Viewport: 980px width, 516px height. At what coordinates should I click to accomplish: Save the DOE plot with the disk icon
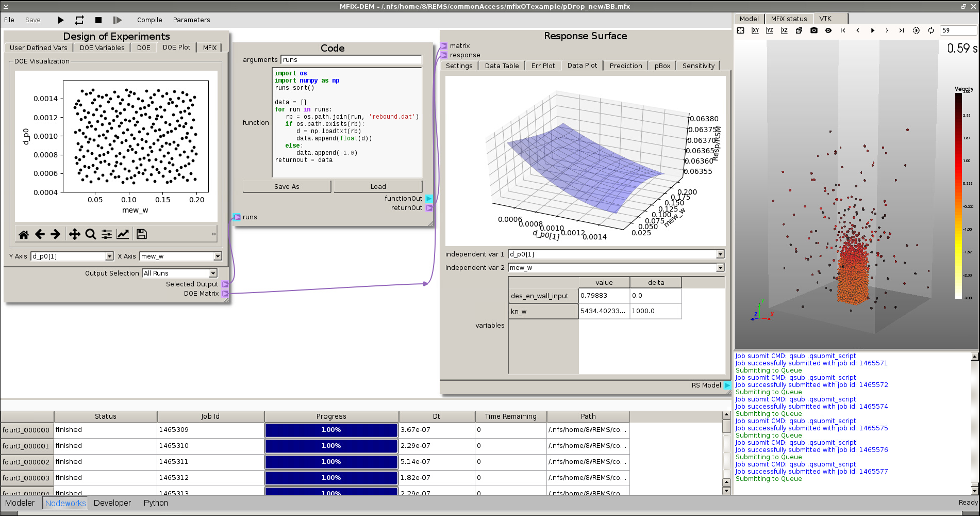click(141, 234)
